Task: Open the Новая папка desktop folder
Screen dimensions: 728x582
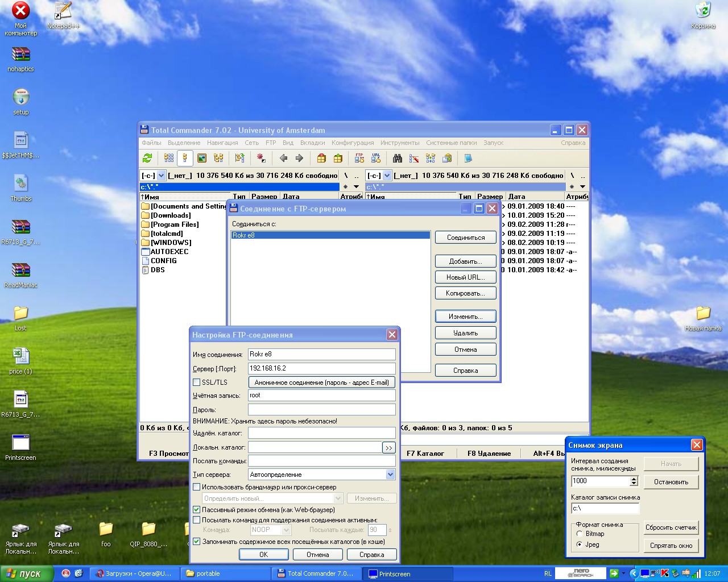Action: point(704,318)
